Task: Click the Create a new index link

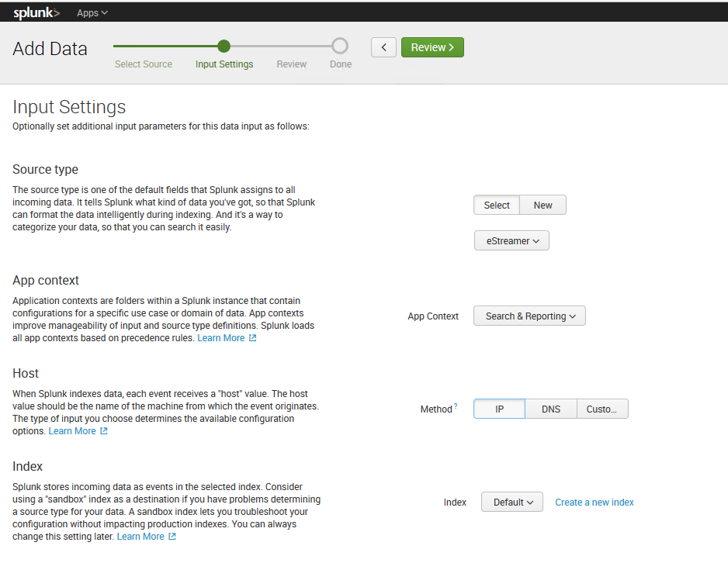Action: (x=595, y=503)
